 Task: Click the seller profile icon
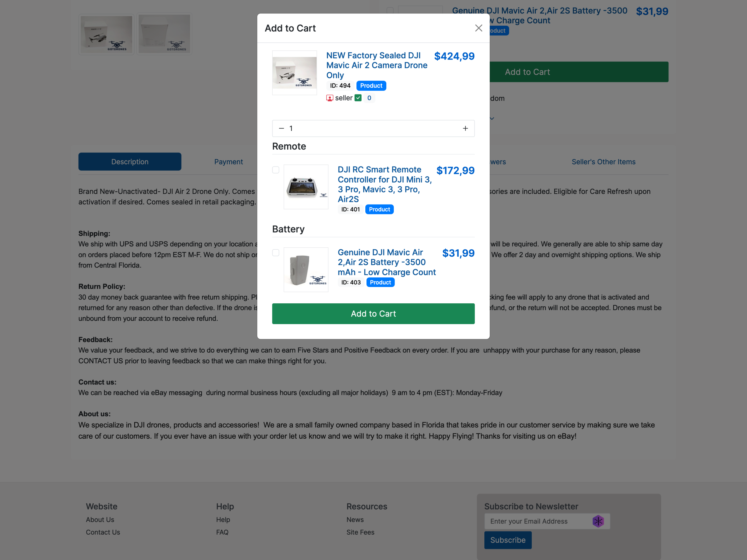click(330, 98)
